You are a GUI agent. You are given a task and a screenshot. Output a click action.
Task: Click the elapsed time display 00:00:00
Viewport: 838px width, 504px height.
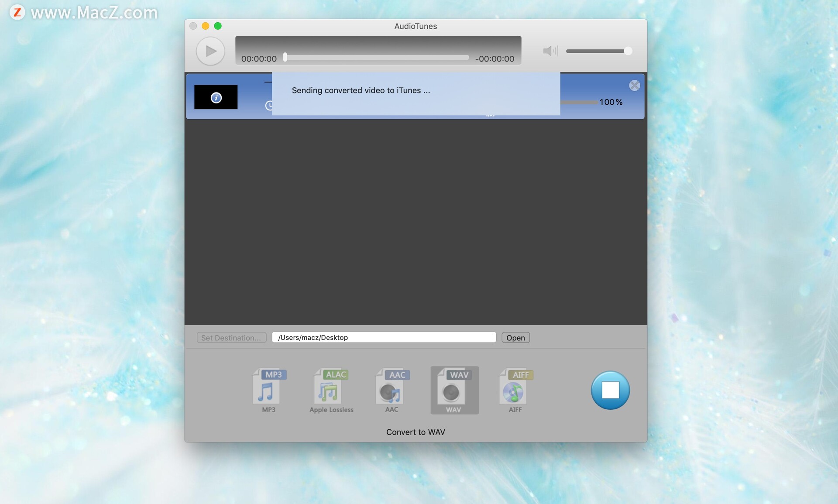click(258, 58)
